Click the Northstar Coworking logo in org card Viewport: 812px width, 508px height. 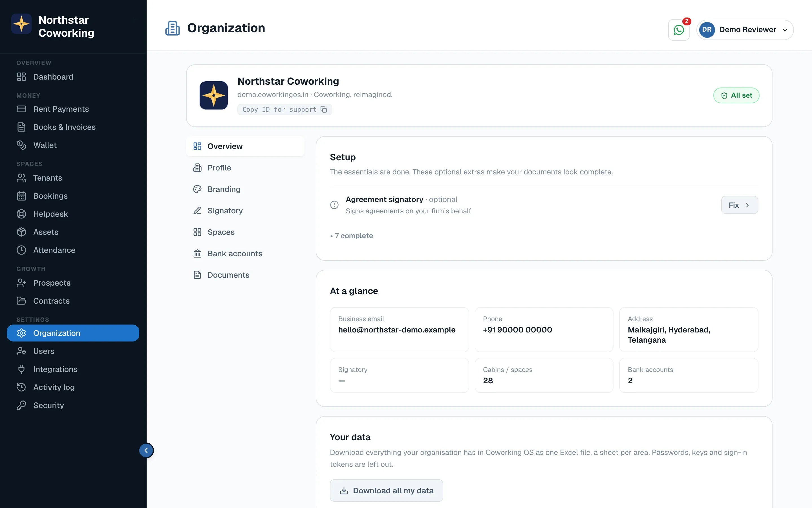pos(214,95)
